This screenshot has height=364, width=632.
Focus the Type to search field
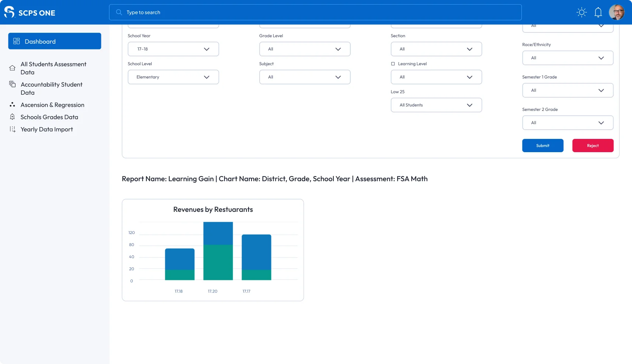point(321,13)
